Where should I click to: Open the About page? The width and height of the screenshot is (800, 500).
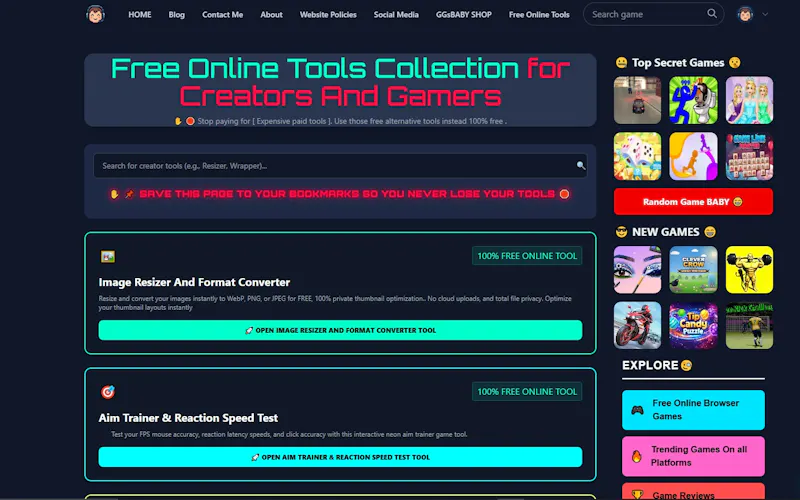click(271, 15)
